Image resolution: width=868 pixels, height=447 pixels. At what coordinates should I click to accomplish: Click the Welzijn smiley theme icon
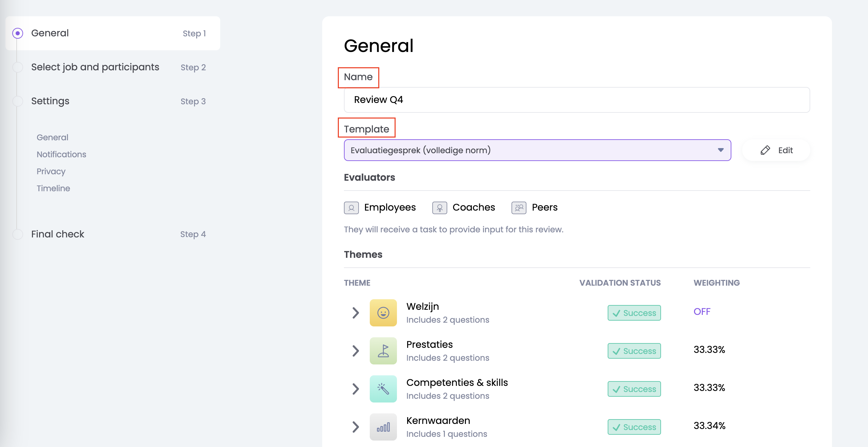click(383, 312)
